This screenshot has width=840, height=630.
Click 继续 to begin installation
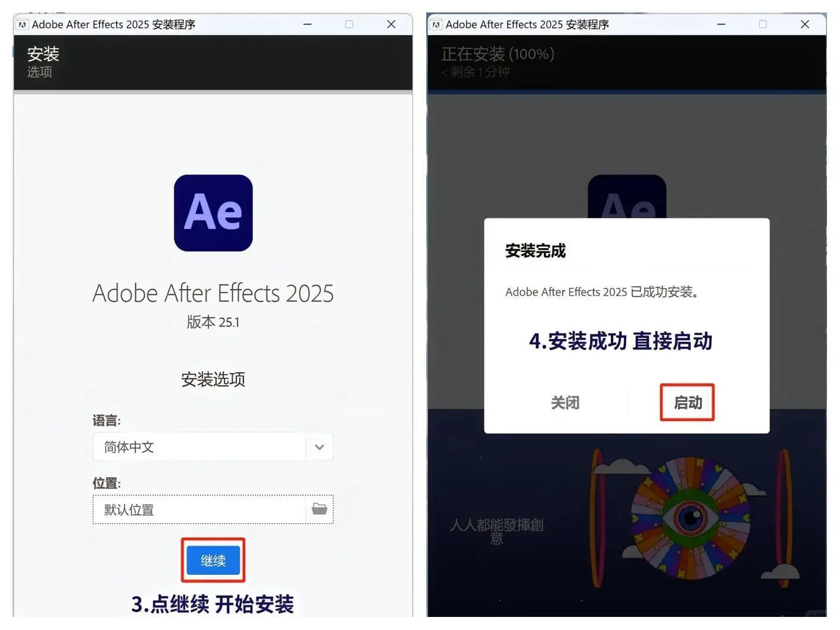pos(213,559)
